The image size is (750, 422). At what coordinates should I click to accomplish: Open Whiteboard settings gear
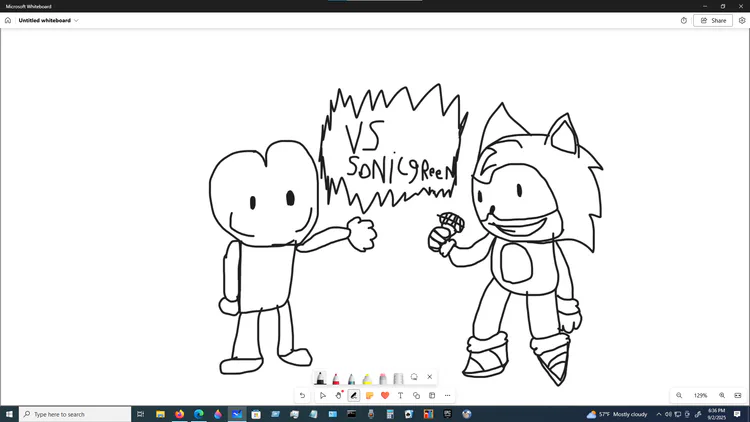742,21
